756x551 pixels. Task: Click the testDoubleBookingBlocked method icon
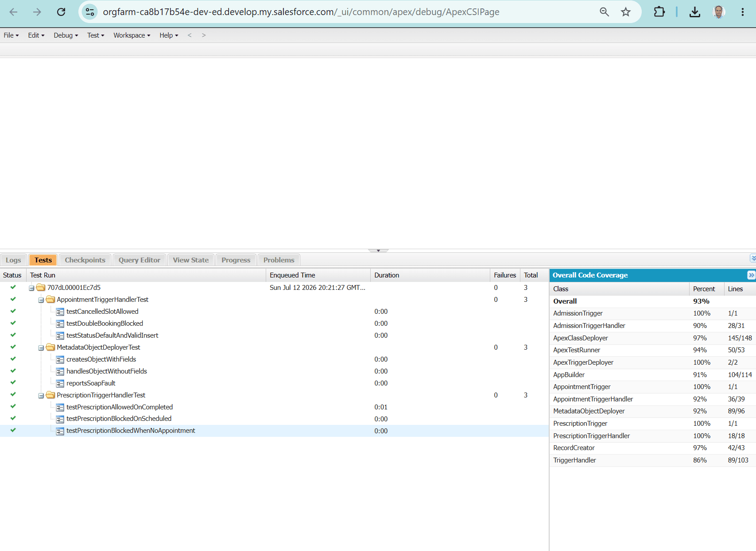(x=60, y=324)
